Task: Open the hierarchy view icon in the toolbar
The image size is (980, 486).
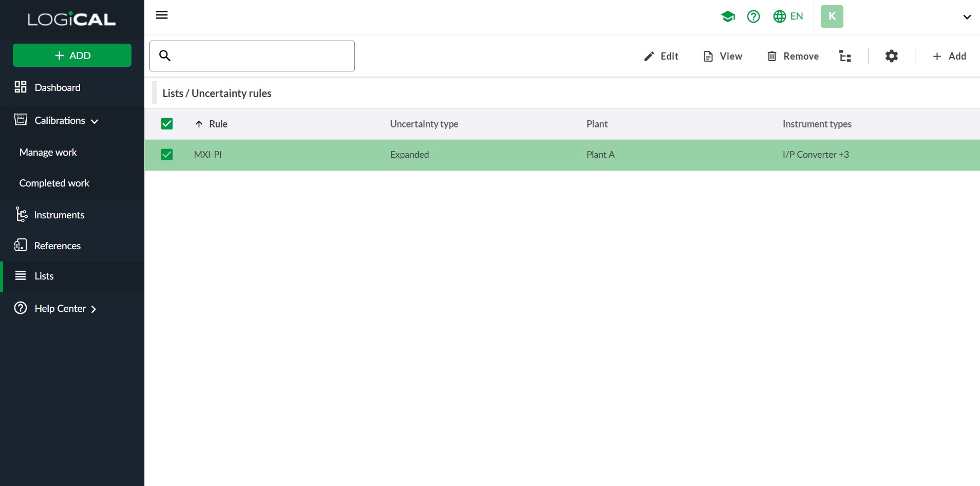Action: point(845,56)
